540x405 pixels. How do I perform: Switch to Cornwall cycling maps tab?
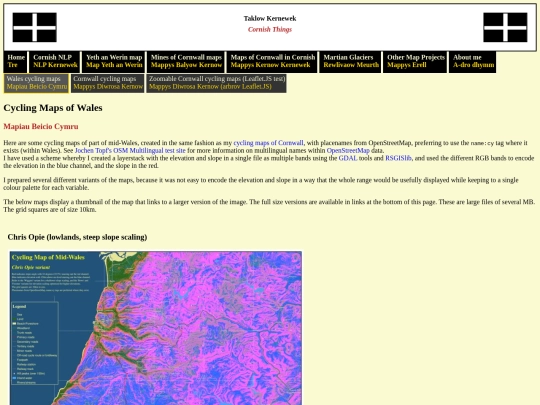coord(108,83)
